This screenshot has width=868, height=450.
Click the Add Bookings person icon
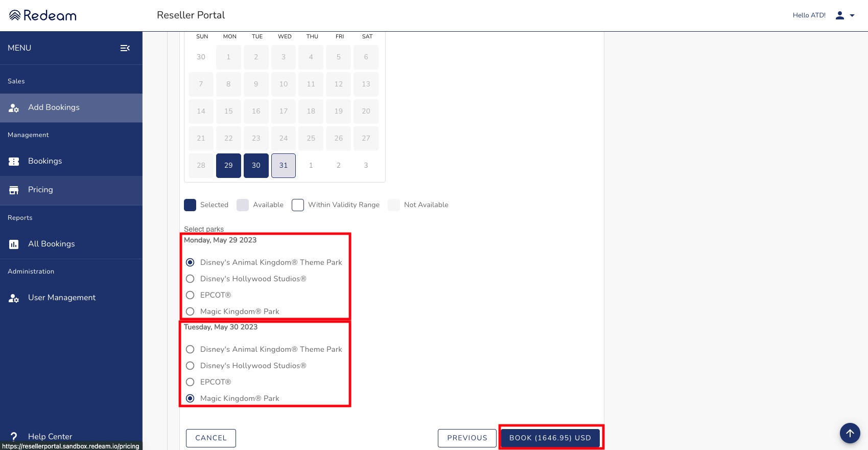tap(14, 108)
